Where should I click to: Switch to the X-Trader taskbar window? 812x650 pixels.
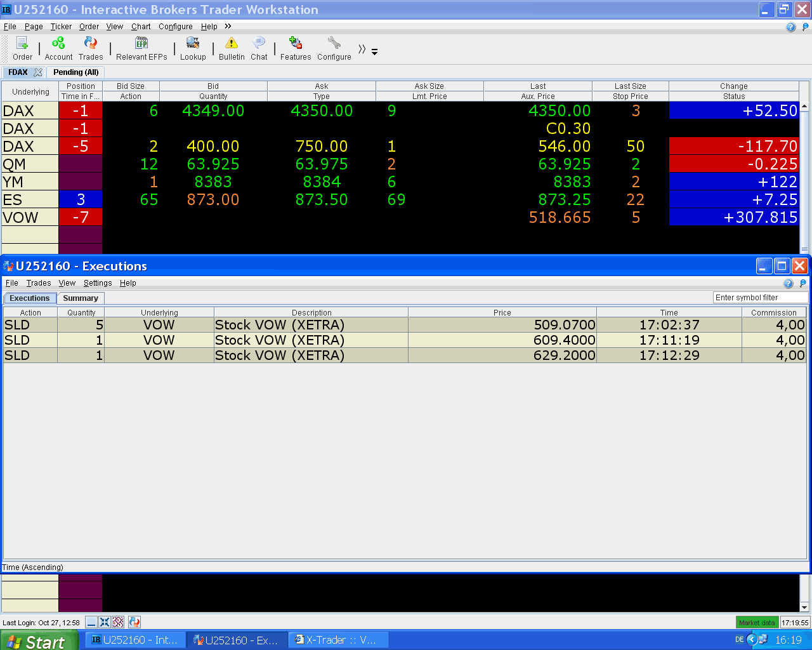pyautogui.click(x=339, y=640)
